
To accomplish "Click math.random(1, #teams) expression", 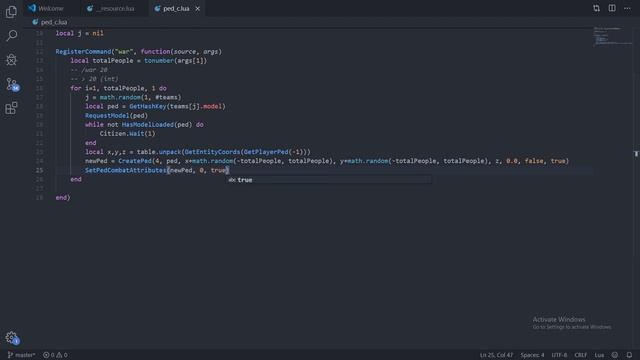I will [x=140, y=97].
